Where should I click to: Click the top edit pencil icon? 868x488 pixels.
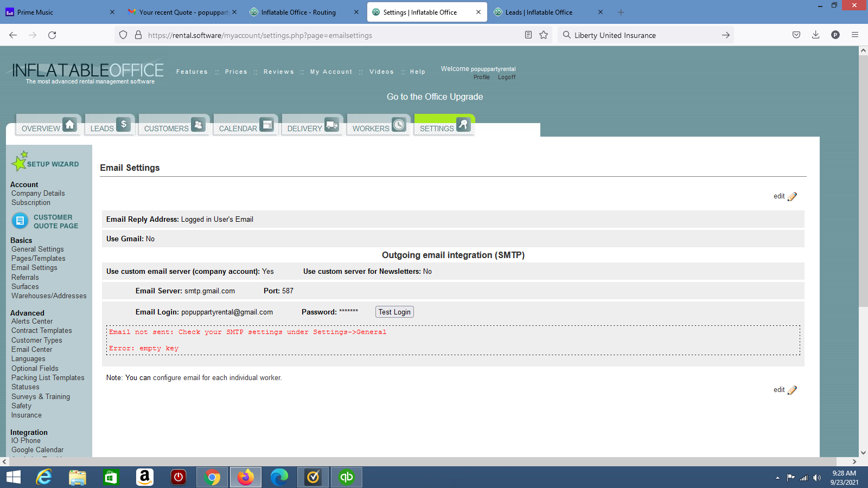tap(792, 196)
